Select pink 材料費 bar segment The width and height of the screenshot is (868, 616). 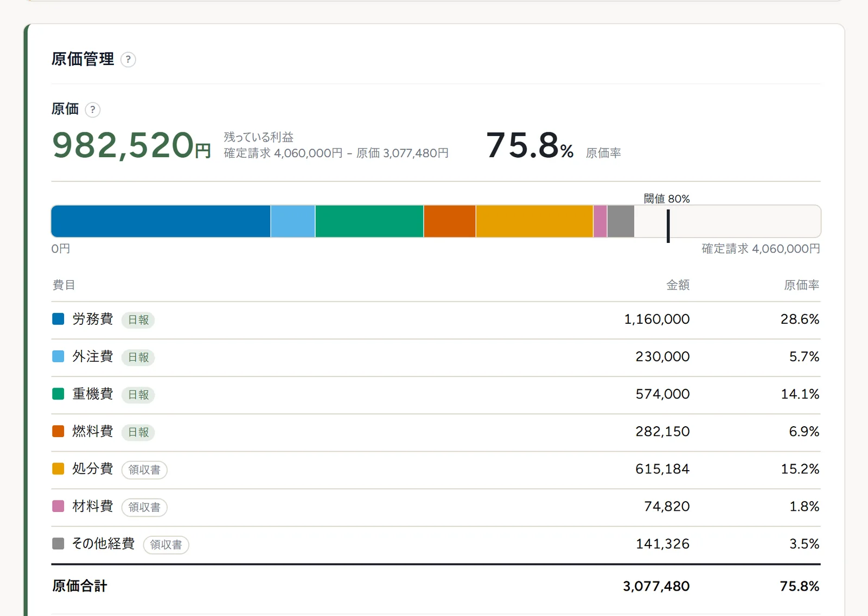click(x=601, y=221)
